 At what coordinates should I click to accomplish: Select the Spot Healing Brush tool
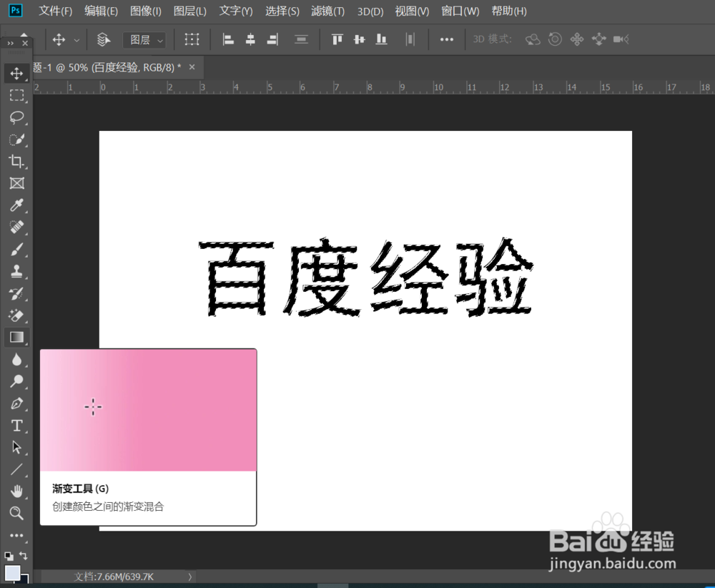17,227
